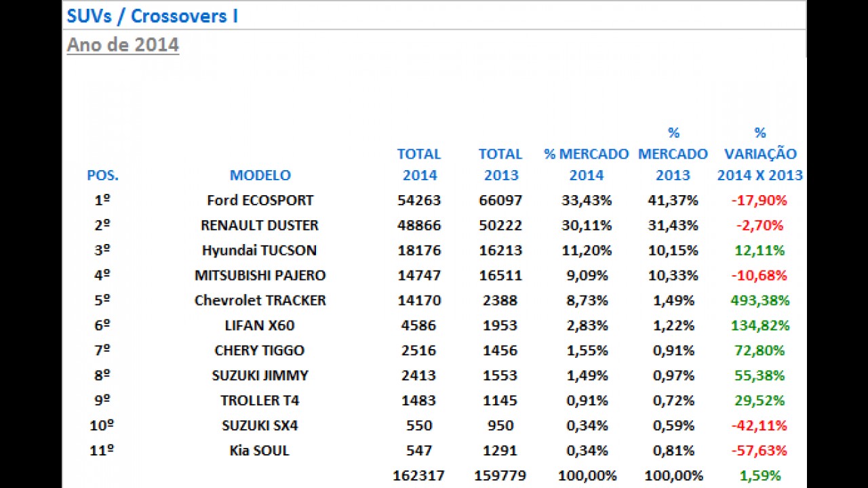
Task: Click the '% MERCADO 2013' column header
Action: point(673,154)
